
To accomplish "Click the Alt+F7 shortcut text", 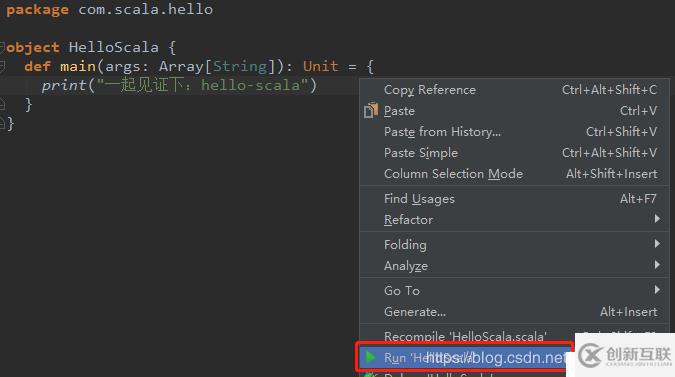I will 638,199.
